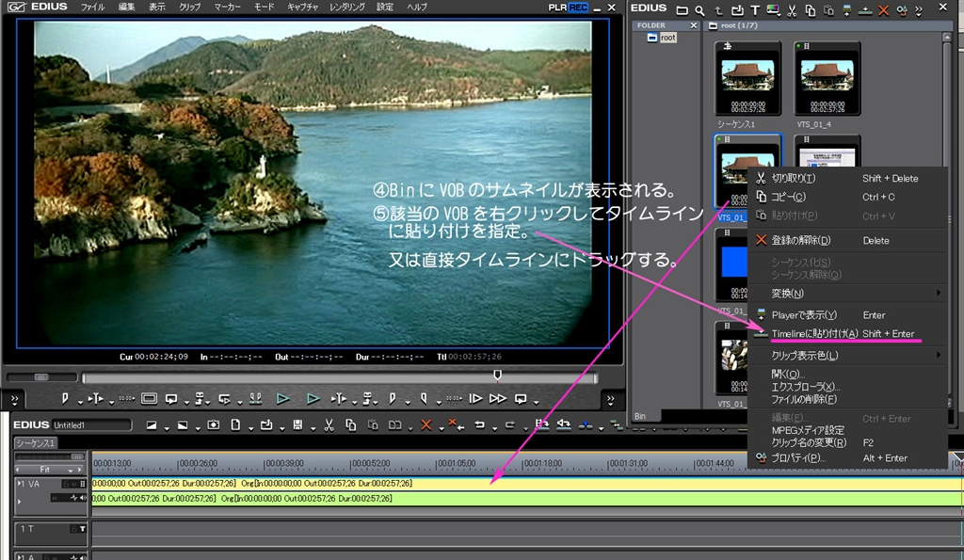This screenshot has height=560, width=964.
Task: Click the undo arrow on timeline toolbar
Action: pos(479,425)
